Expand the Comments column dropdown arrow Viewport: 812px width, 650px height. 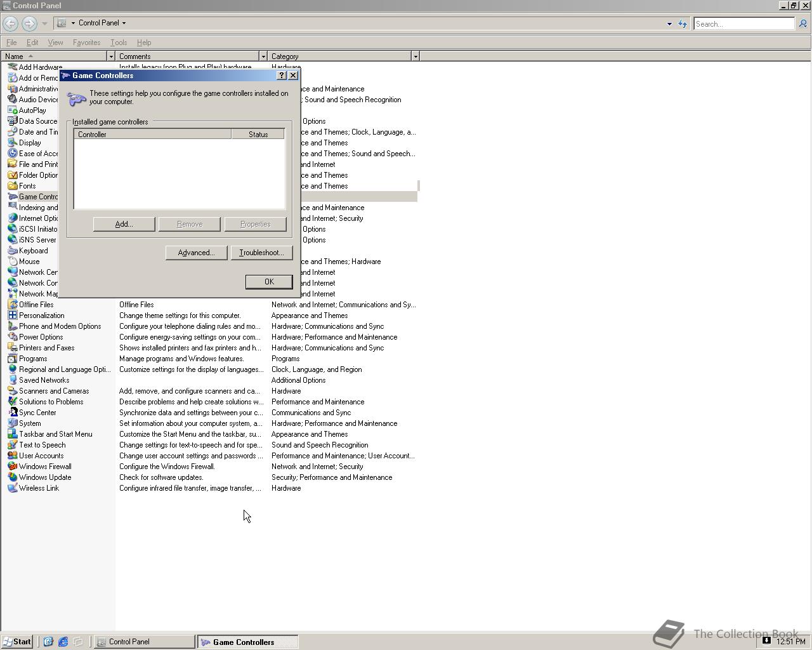click(263, 56)
